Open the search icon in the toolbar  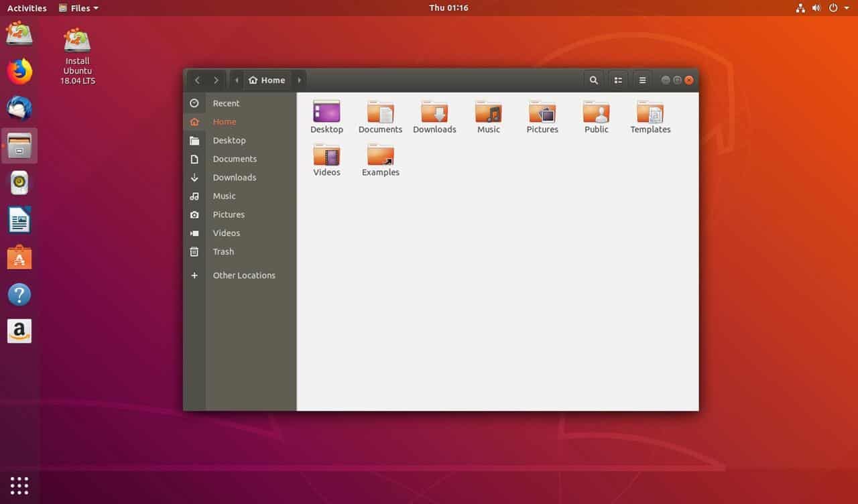point(593,79)
